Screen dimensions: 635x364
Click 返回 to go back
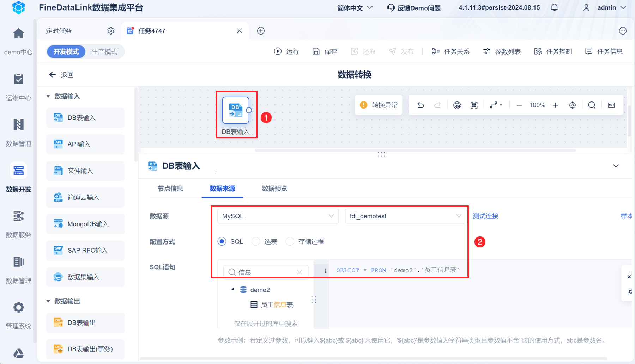(61, 75)
